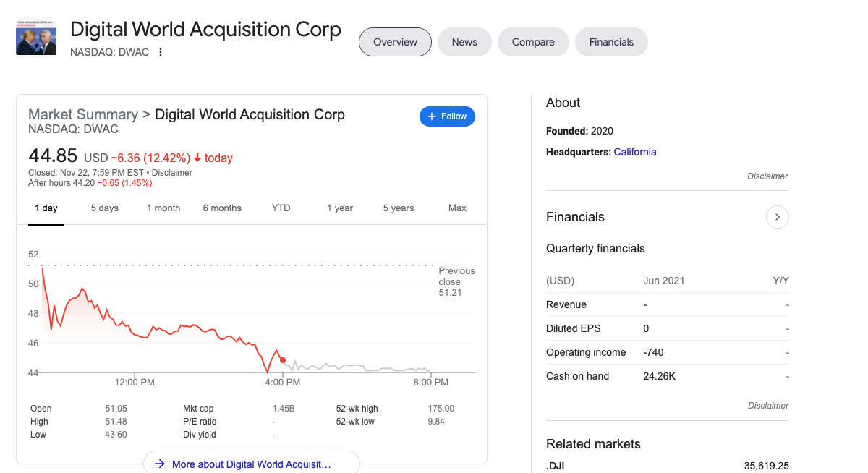Show the 5 days chart range

point(105,208)
